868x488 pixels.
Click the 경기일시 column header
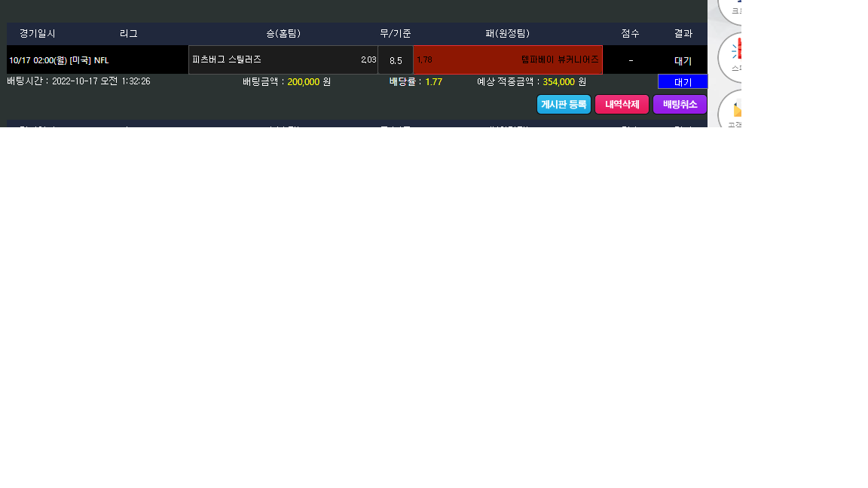(38, 34)
